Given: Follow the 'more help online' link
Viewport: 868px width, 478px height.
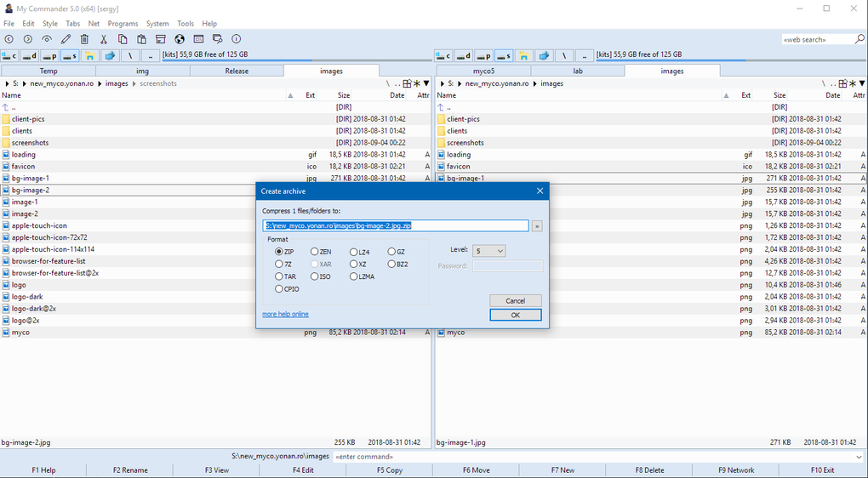Looking at the screenshot, I should point(285,314).
